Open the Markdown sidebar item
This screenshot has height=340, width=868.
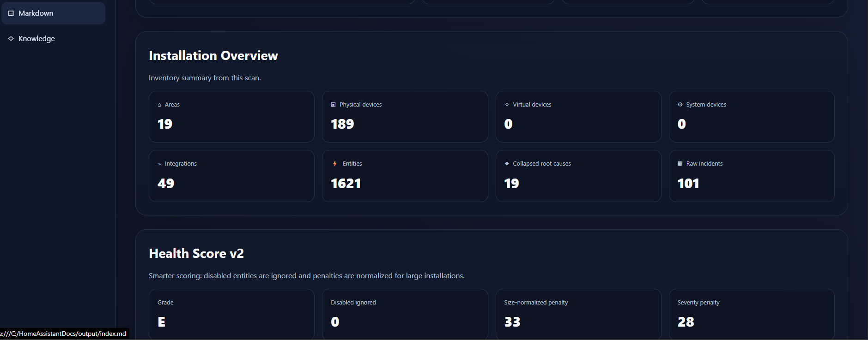[x=53, y=13]
